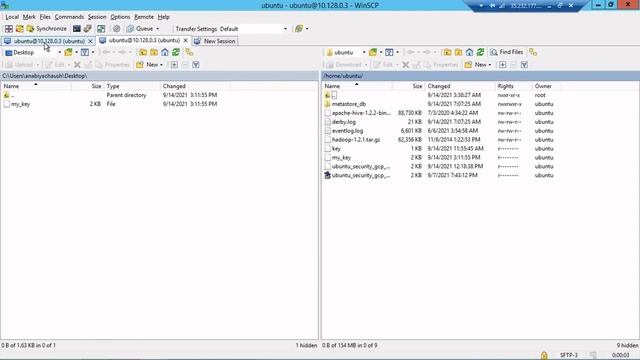Click local select files plus icon

click(x=174, y=64)
